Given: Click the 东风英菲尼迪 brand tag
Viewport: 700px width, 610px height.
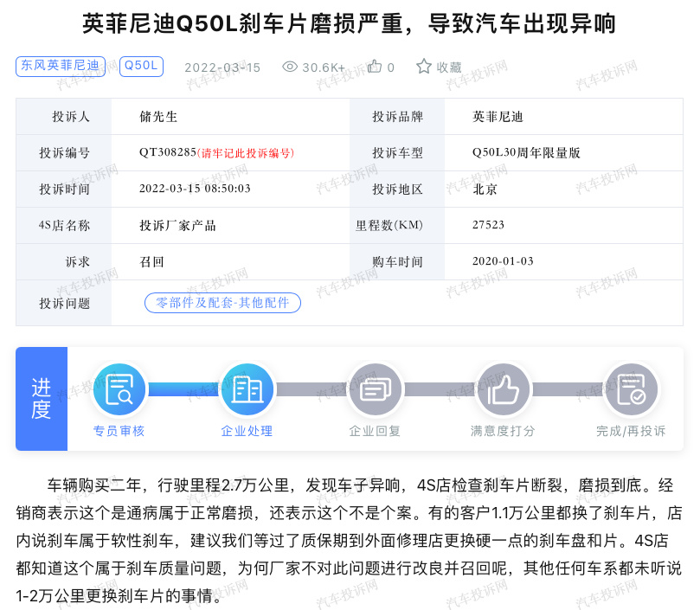Looking at the screenshot, I should 61,66.
